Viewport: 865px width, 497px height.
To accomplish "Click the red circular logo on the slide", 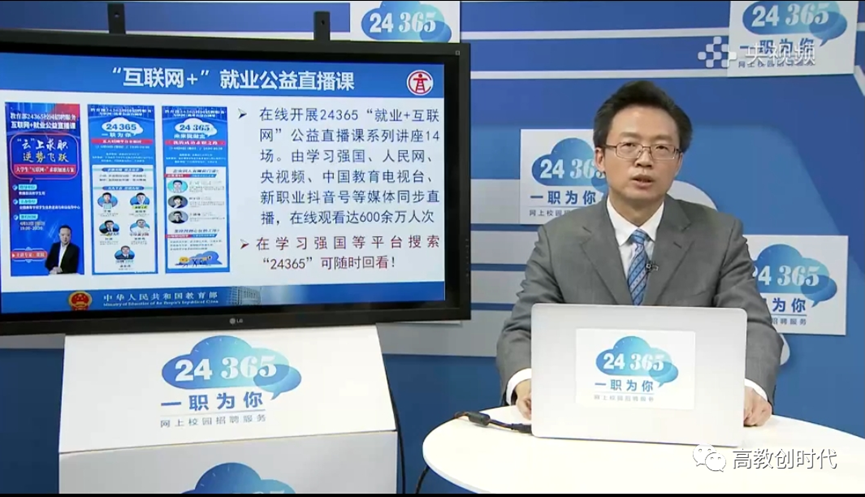I will [x=419, y=80].
